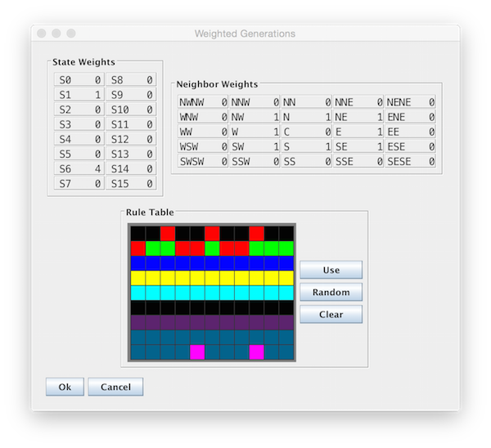Image resolution: width=491 pixels, height=448 pixels.
Task: Click the right magenta cell in rule table
Action: point(256,352)
